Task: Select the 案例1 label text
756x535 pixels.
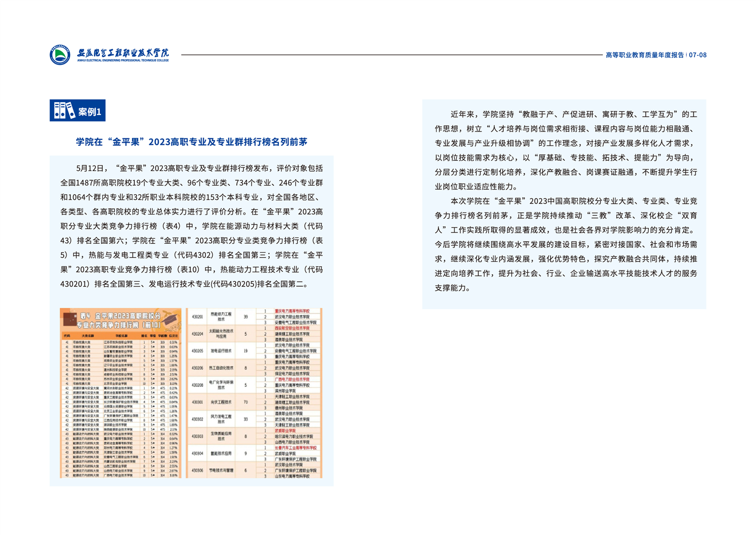Action: coord(89,111)
